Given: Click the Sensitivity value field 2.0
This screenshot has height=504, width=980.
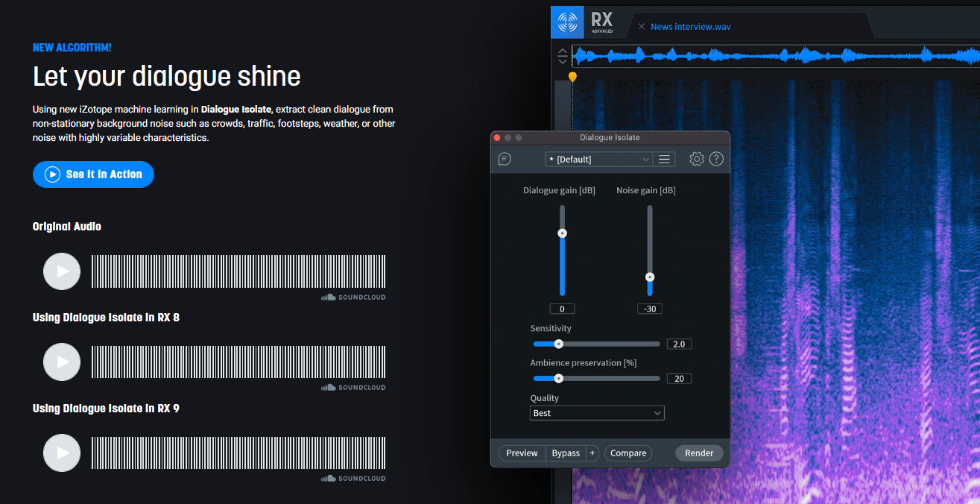Looking at the screenshot, I should (x=679, y=344).
